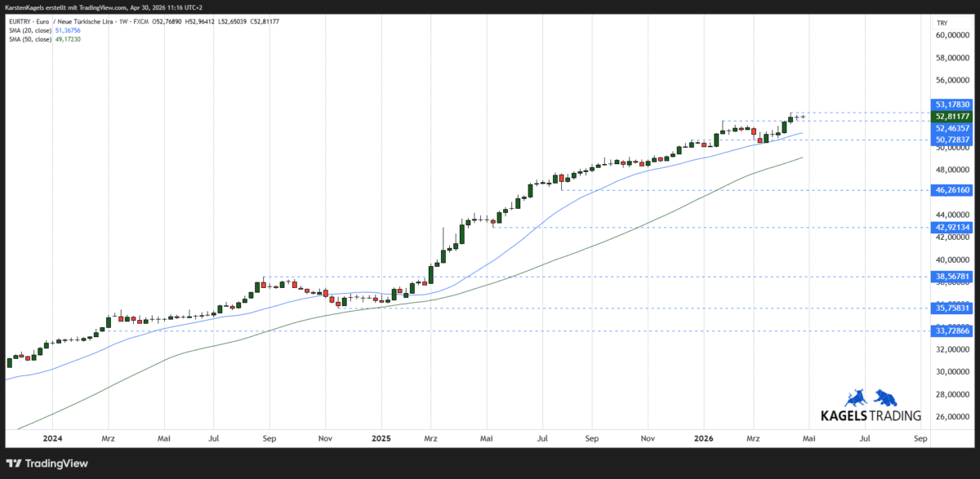Click the 53,17830 resistance price label
Image resolution: width=980 pixels, height=479 pixels.
pyautogui.click(x=952, y=104)
